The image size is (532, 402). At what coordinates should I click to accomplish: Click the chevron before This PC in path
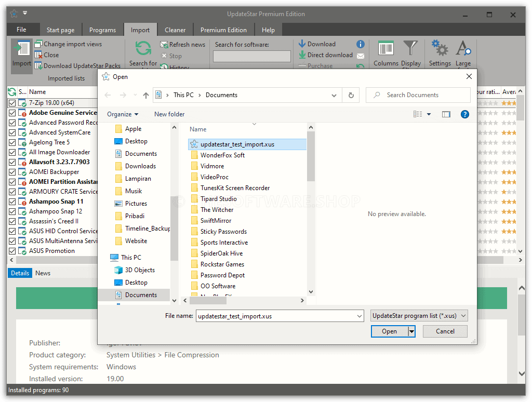pyautogui.click(x=167, y=96)
